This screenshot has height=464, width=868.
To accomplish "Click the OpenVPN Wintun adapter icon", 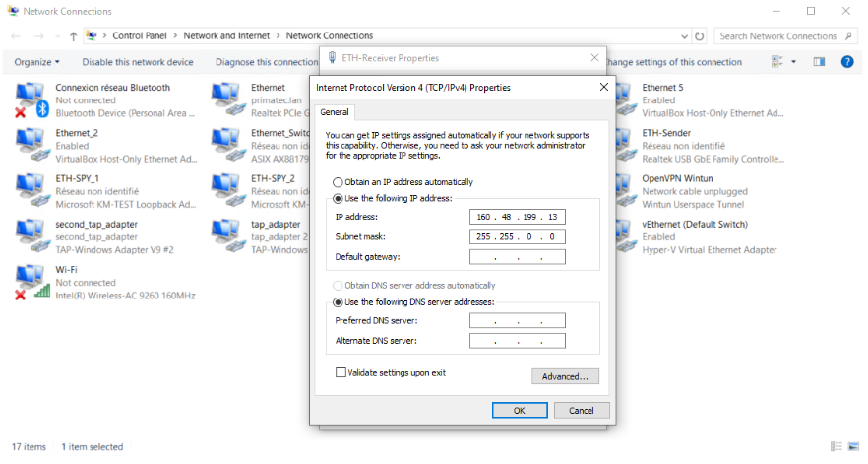I will click(624, 190).
